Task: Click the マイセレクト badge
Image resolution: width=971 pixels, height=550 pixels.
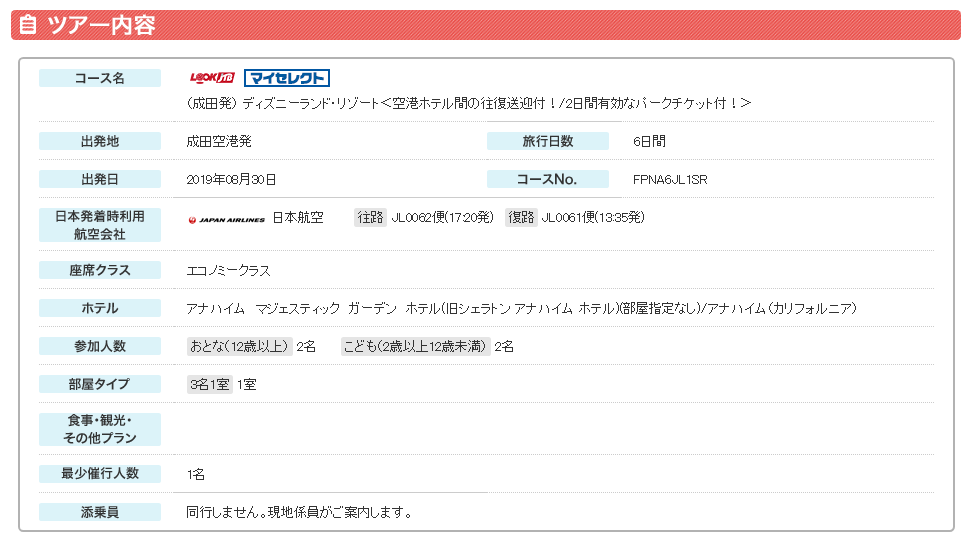Action: 287,78
